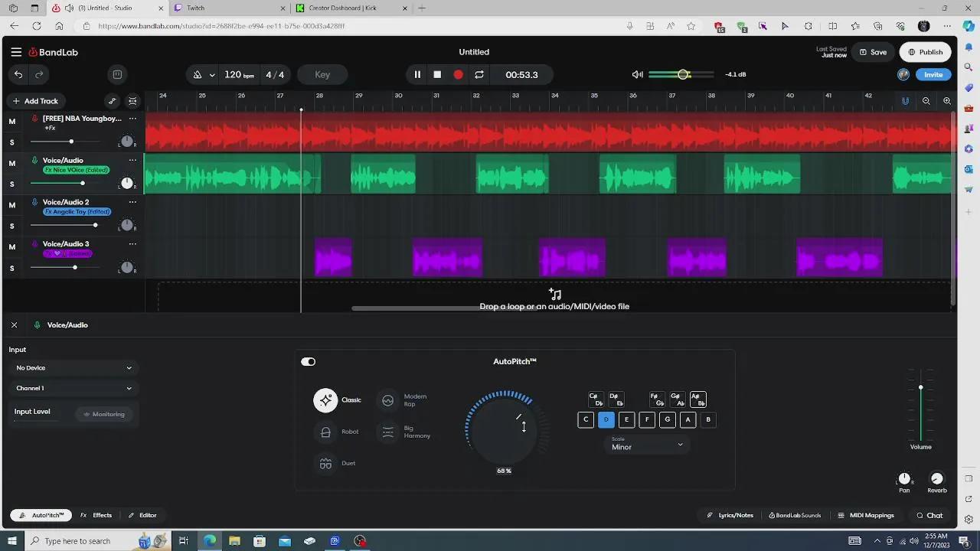Open the Channel 1 dropdown
The image size is (980, 551).
click(x=73, y=389)
